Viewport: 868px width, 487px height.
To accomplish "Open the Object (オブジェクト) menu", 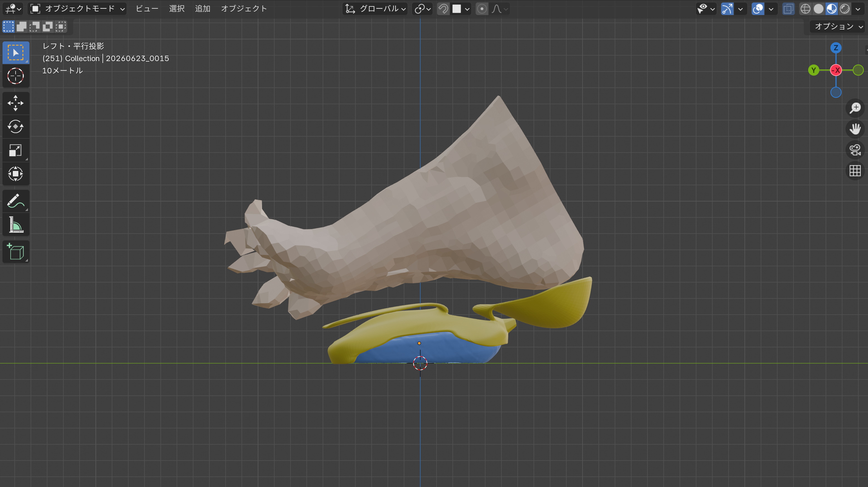I will 244,9.
